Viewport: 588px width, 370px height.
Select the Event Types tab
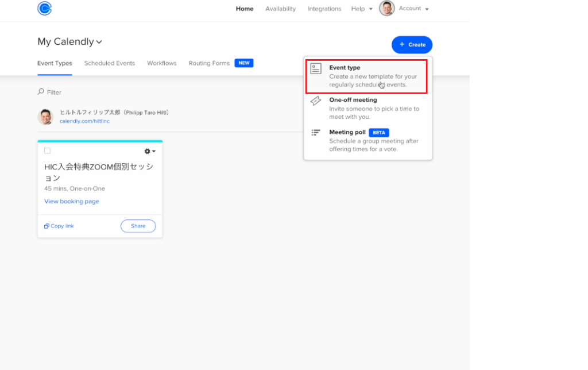click(x=55, y=63)
